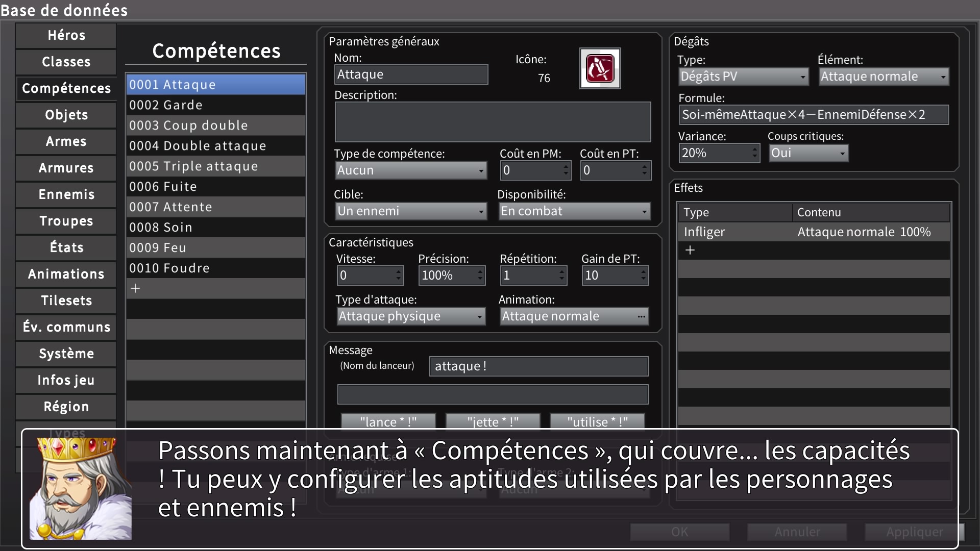Switch to the Objets tab
Screen dimensions: 980x551
[x=66, y=115]
